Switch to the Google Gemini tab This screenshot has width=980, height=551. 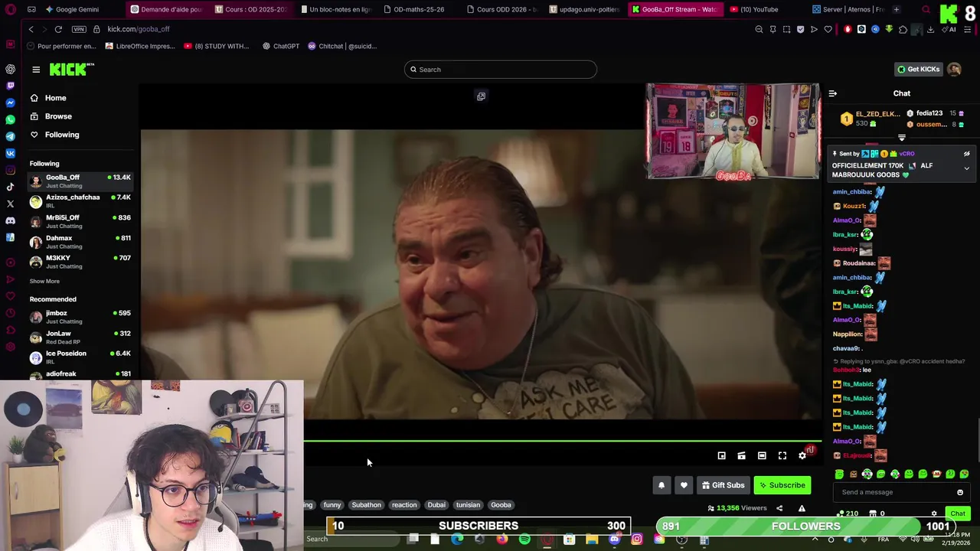point(77,9)
